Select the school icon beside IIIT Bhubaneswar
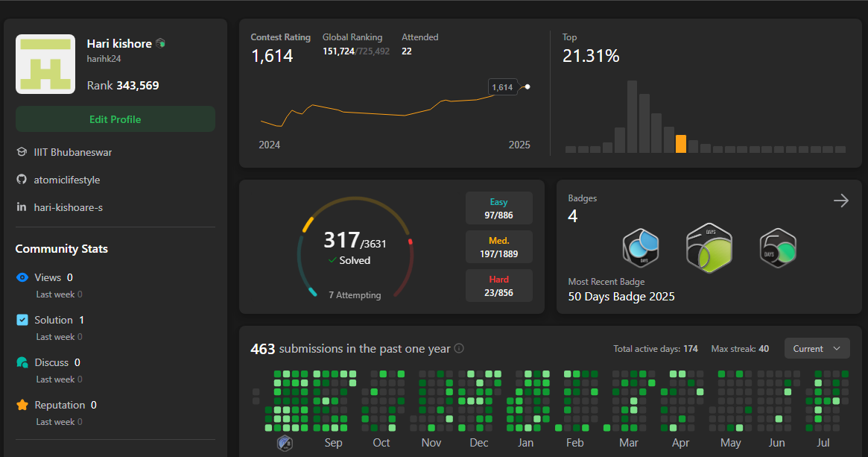 [21, 151]
